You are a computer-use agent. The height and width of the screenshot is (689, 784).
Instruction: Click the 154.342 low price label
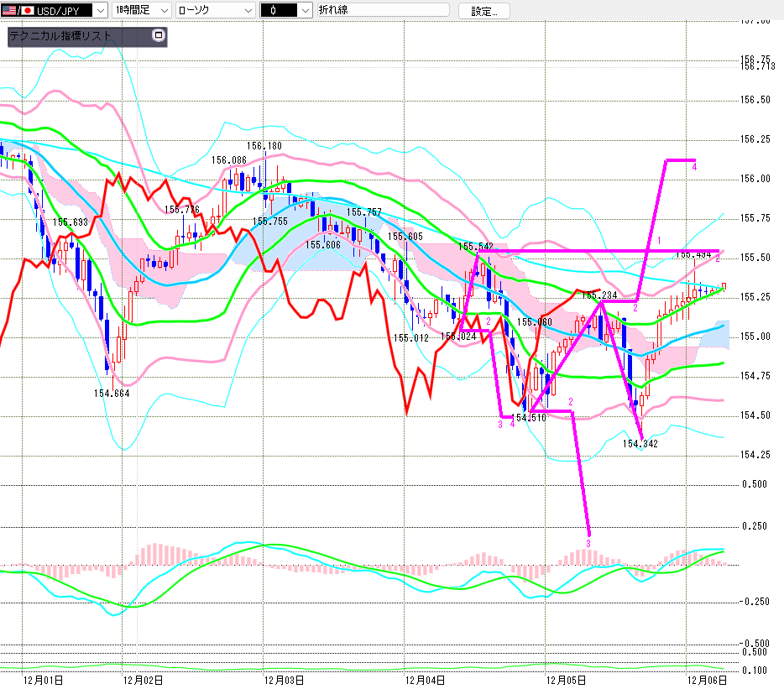pyautogui.click(x=640, y=444)
